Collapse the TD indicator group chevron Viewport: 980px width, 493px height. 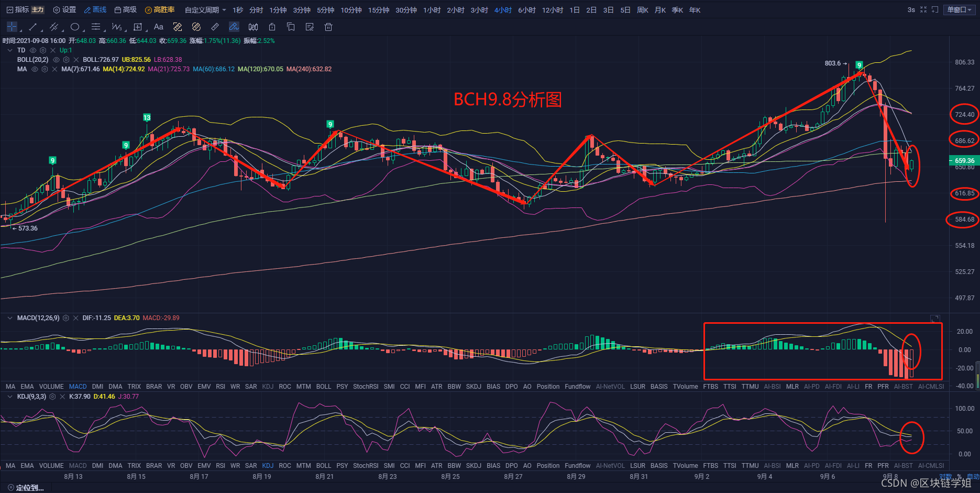tap(10, 50)
